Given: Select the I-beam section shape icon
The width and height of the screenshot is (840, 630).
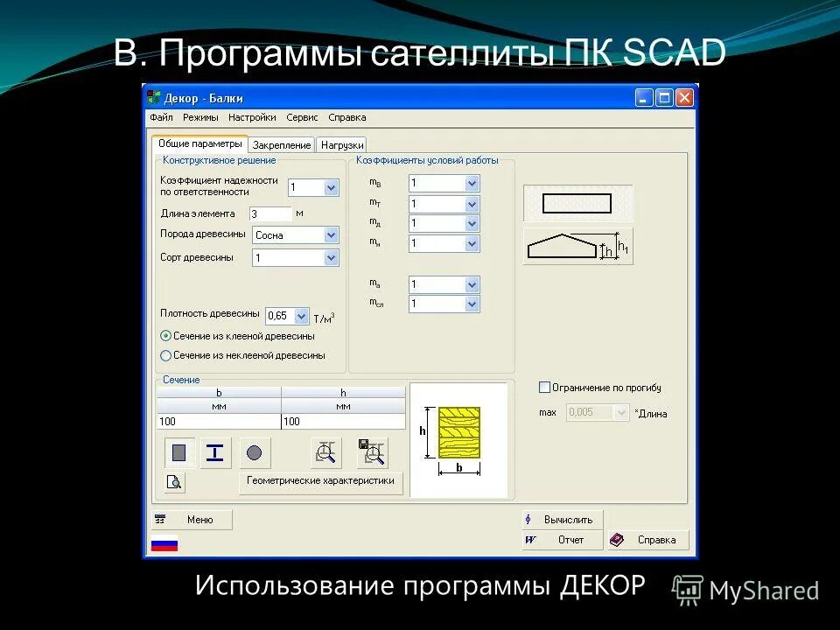Looking at the screenshot, I should (x=215, y=452).
